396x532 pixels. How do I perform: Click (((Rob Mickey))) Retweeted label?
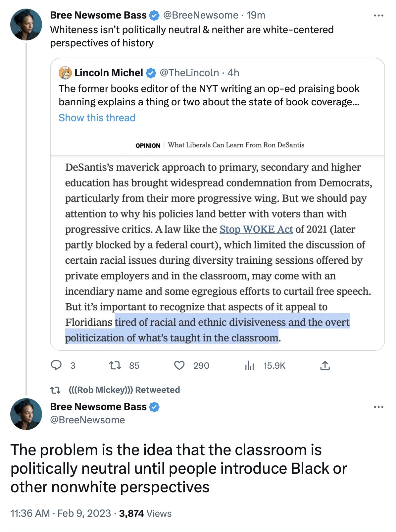[124, 390]
